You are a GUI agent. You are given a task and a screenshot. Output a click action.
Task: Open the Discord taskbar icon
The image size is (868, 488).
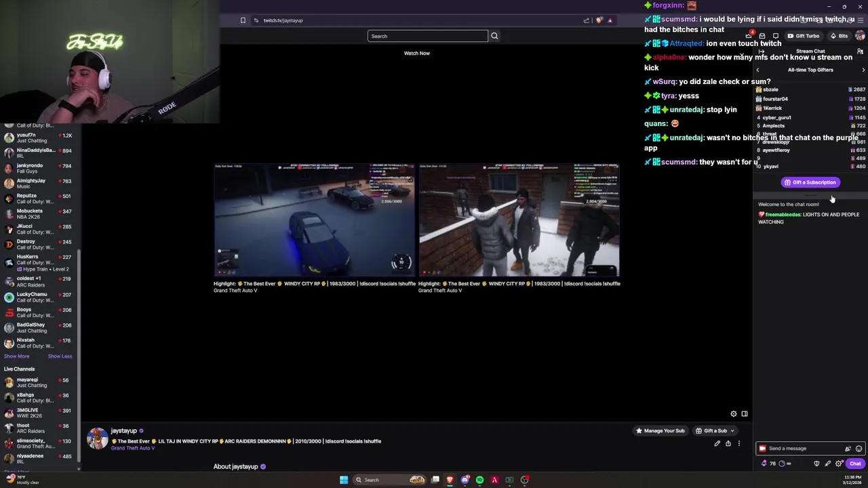(x=465, y=480)
